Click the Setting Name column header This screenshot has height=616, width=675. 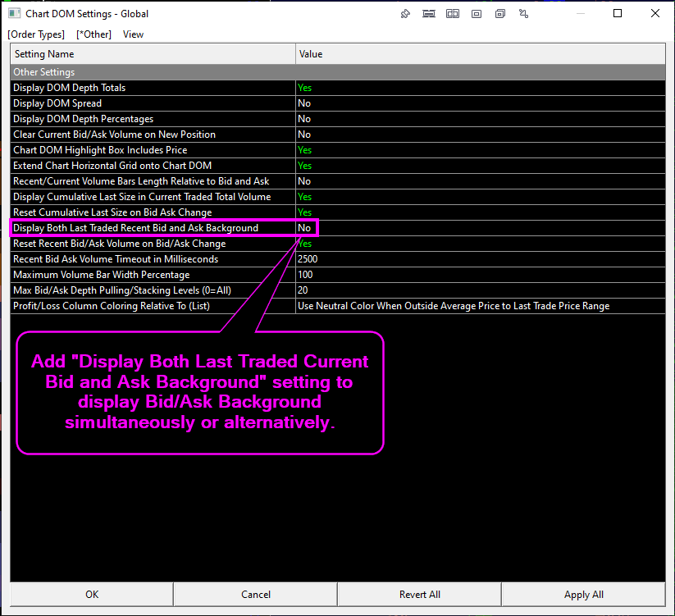tap(153, 54)
